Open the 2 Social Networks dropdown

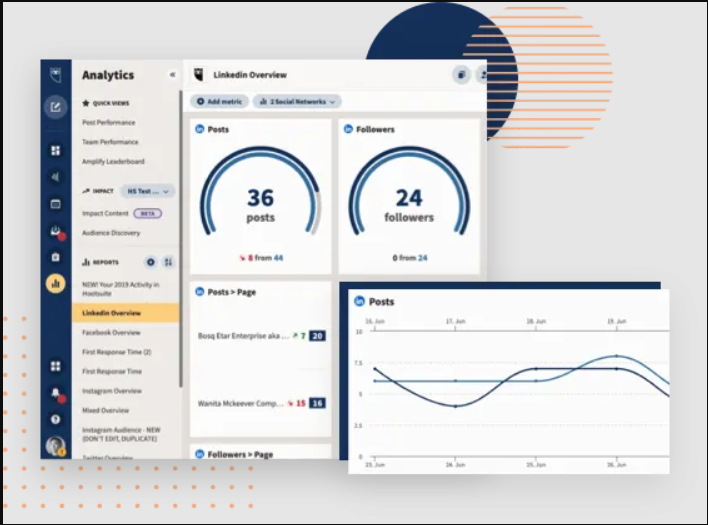pos(297,102)
